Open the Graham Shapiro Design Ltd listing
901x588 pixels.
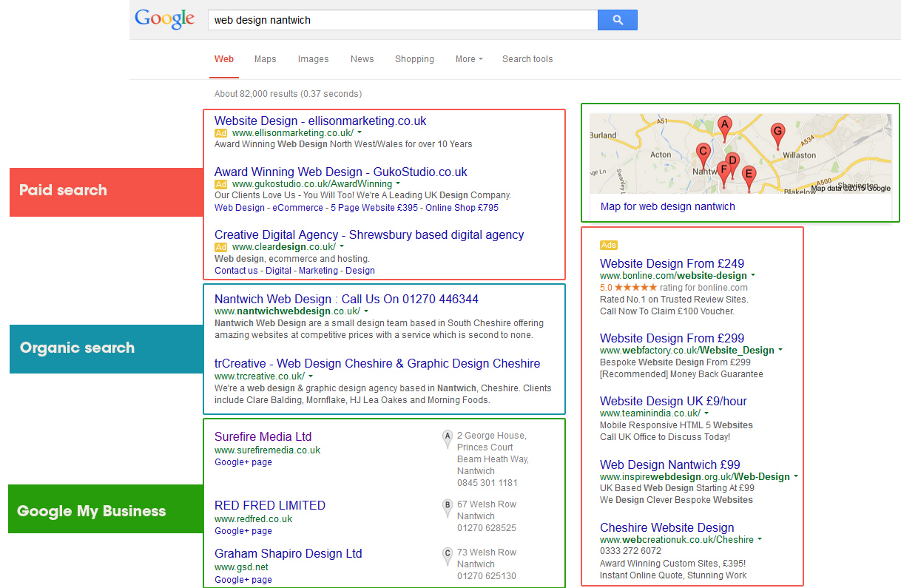288,553
